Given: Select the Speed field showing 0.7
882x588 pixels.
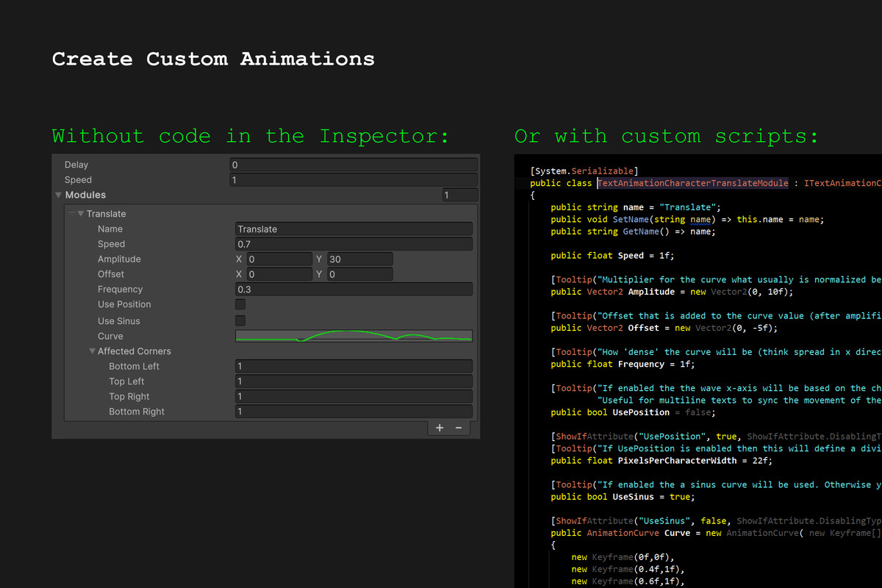Looking at the screenshot, I should point(354,244).
